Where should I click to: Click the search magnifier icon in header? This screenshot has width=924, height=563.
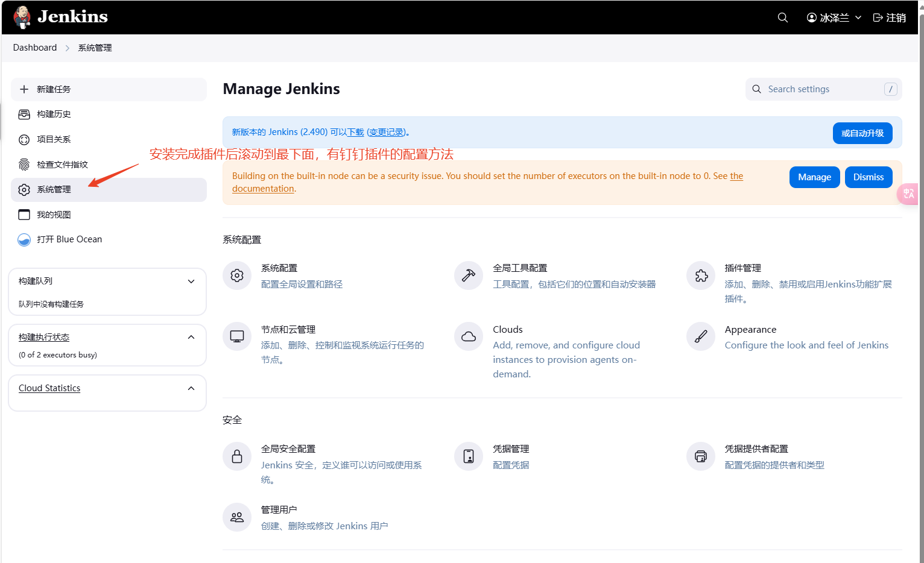pyautogui.click(x=782, y=17)
